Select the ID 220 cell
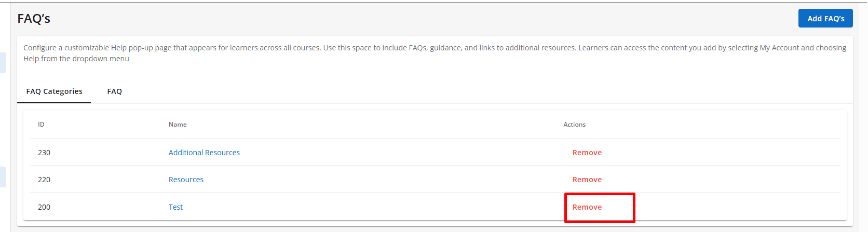Image resolution: width=868 pixels, height=232 pixels. click(44, 180)
